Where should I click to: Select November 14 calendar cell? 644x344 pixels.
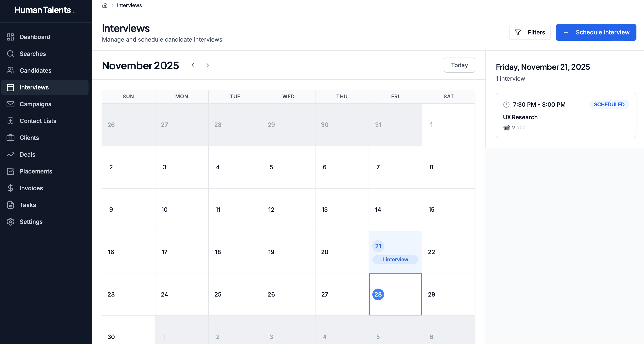coord(395,210)
